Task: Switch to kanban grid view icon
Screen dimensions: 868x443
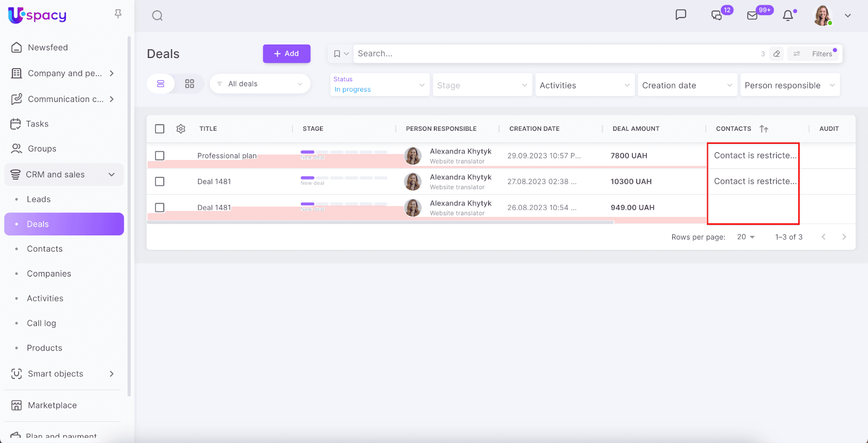Action: click(x=189, y=84)
